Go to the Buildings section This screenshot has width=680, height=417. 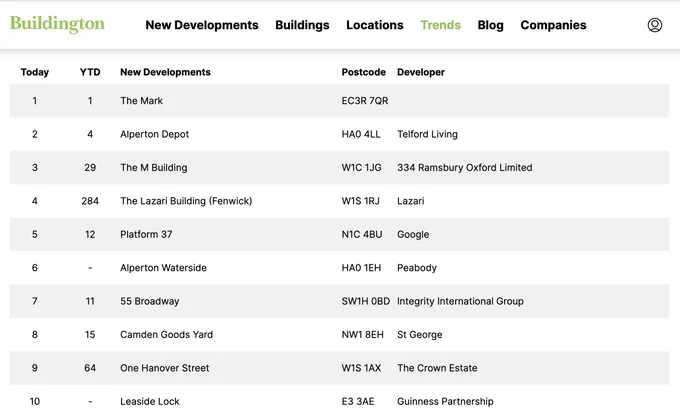pyautogui.click(x=302, y=25)
